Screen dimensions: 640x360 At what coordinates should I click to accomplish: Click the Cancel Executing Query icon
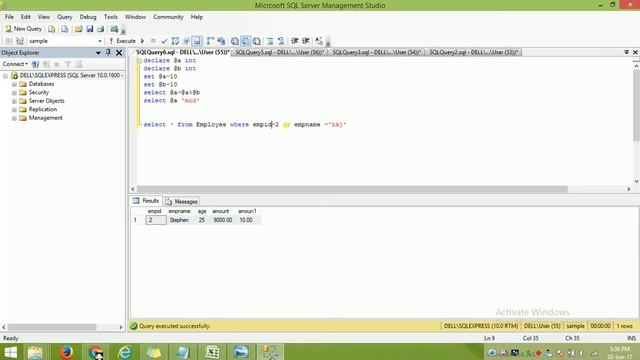[x=153, y=41]
